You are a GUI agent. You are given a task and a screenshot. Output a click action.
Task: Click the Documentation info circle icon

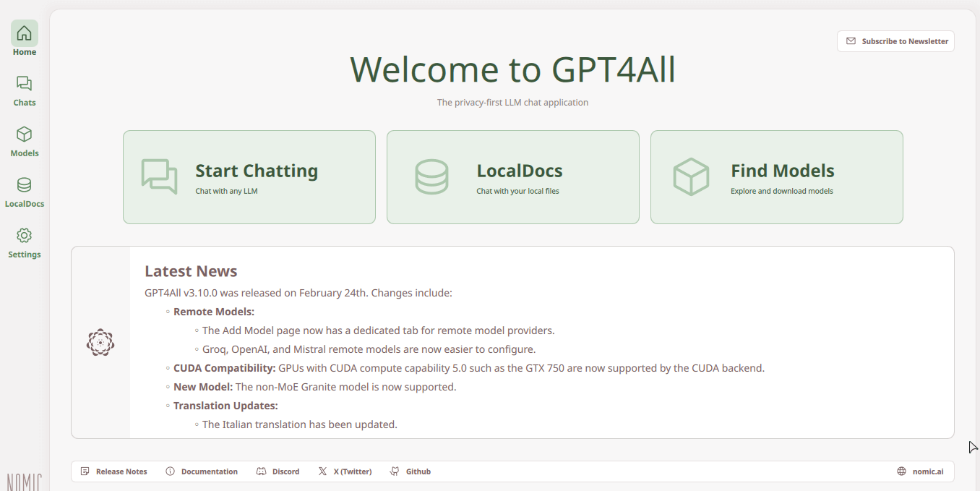click(171, 471)
